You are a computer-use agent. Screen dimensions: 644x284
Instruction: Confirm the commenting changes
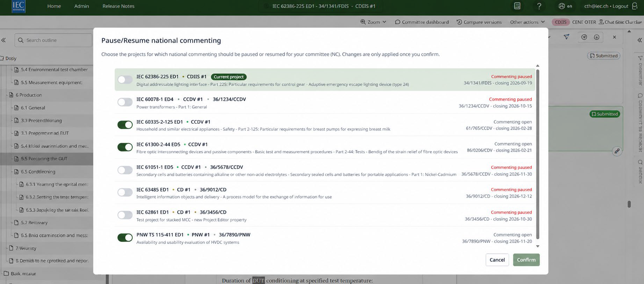point(526,260)
